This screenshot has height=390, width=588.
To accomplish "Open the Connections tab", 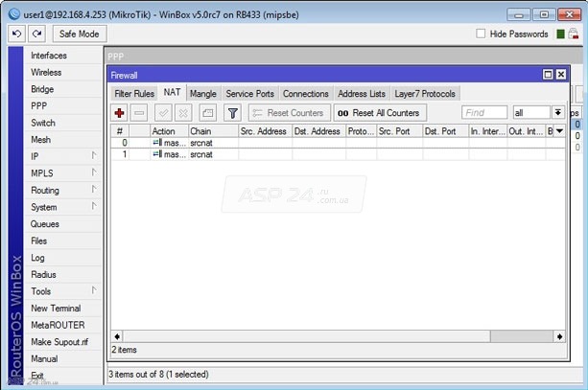I will pyautogui.click(x=306, y=94).
